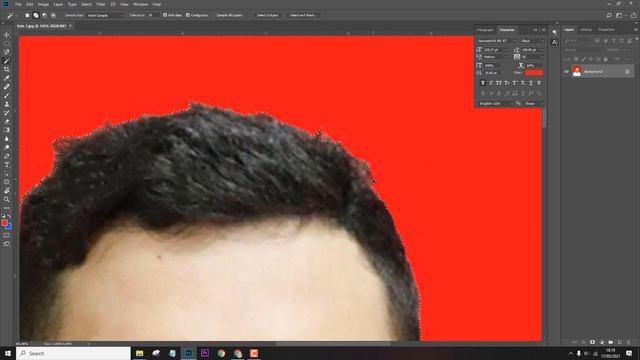Toggle the Anti-alias checkbox
The height and width of the screenshot is (360, 640).
coord(165,15)
